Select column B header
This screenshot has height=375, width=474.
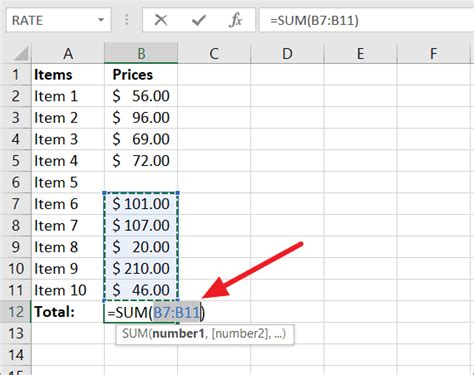(x=141, y=53)
